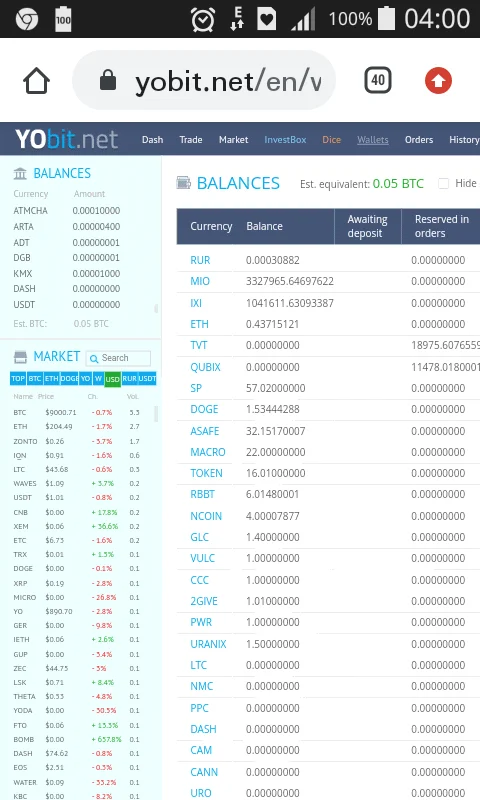Click the market Search field
Screen dimensions: 480x800
(x=118, y=358)
